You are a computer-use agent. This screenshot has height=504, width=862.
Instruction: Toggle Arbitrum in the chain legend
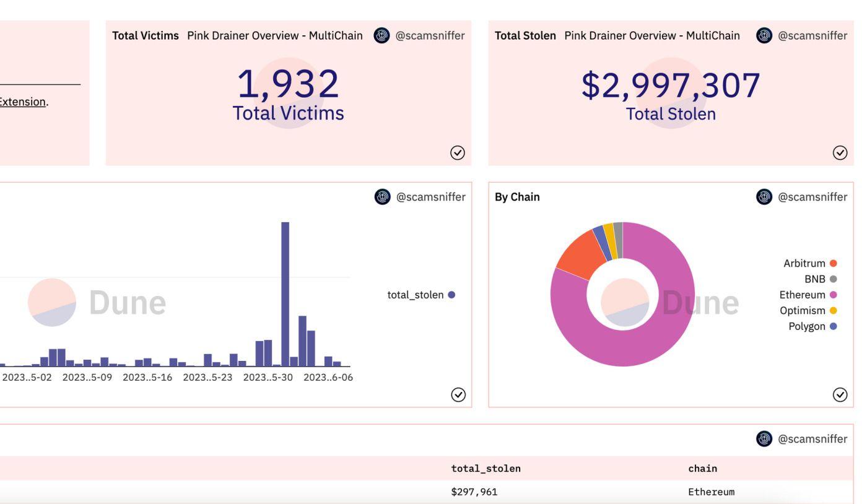click(810, 263)
